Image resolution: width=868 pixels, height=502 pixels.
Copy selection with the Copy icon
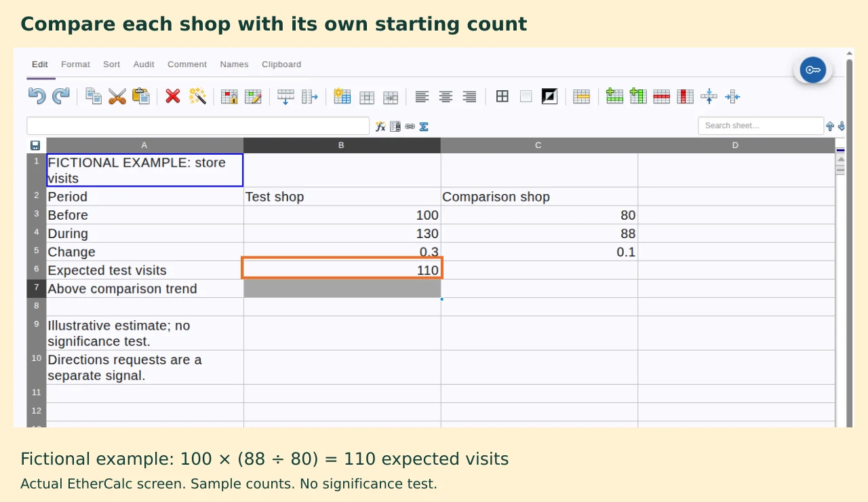94,96
